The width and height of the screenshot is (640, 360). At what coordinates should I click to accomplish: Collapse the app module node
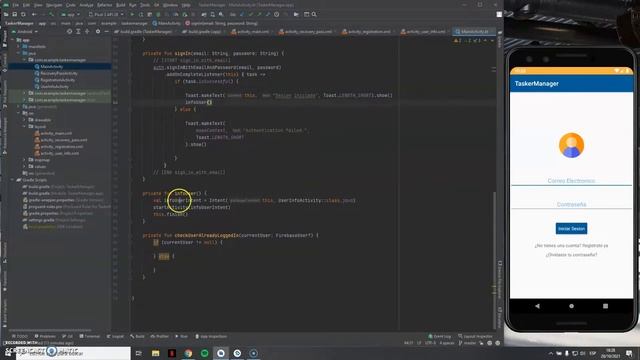pos(13,40)
